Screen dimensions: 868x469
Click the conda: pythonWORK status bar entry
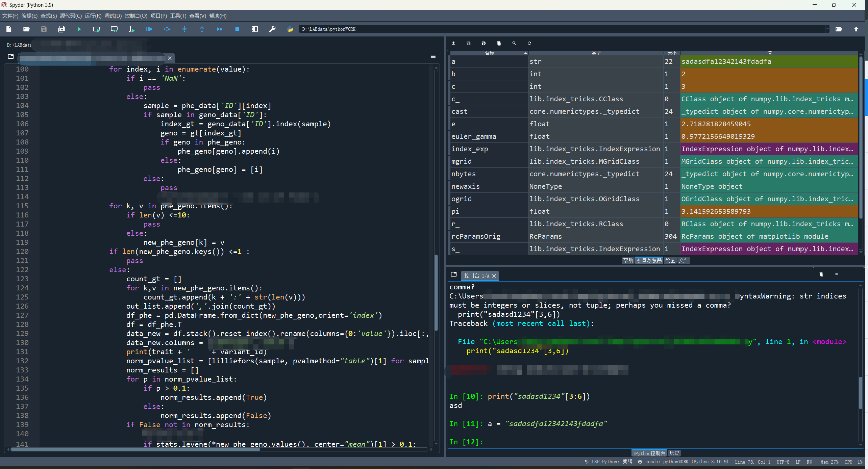(683, 462)
